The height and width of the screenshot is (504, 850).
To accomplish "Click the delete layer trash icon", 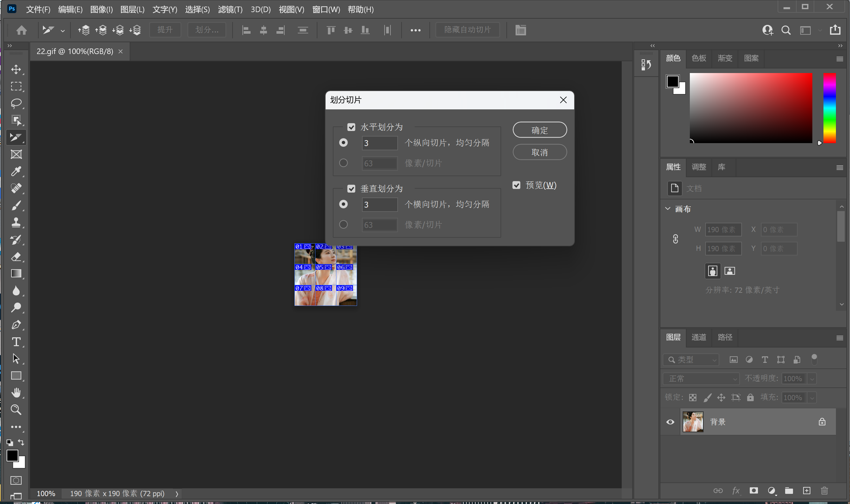I will click(x=824, y=491).
